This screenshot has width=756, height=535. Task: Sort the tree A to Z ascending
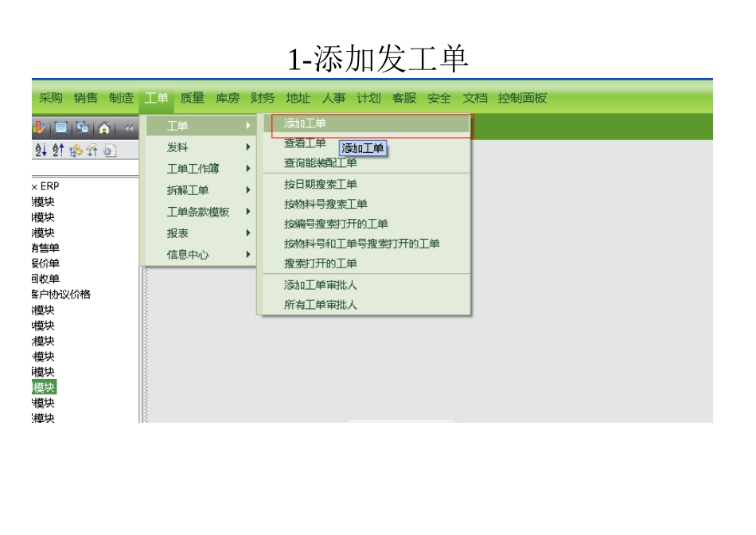coord(41,150)
